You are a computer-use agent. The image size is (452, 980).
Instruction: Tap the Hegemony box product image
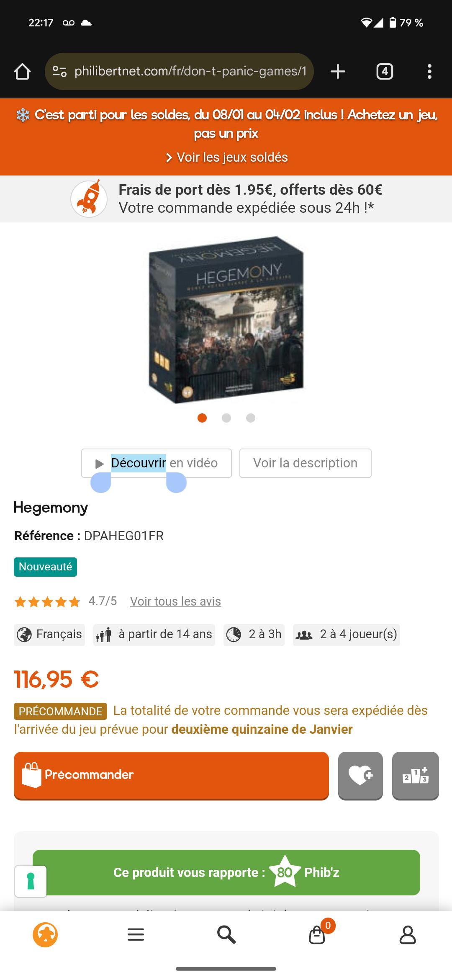pos(226,320)
